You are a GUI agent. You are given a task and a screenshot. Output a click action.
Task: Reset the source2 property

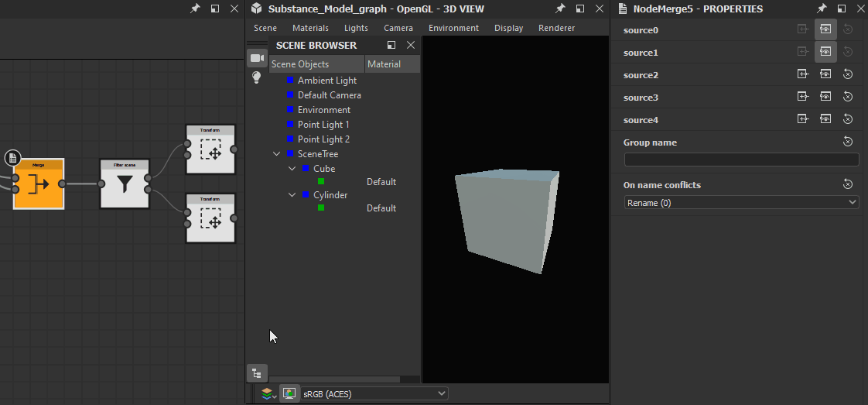coord(847,75)
